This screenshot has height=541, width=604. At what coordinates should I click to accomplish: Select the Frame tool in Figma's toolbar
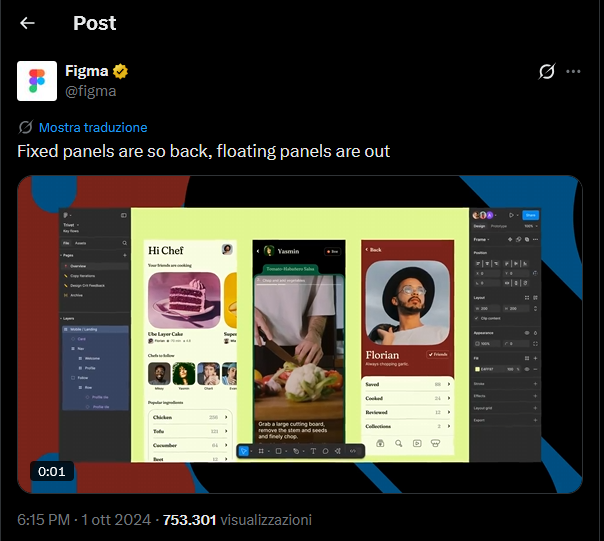click(261, 451)
